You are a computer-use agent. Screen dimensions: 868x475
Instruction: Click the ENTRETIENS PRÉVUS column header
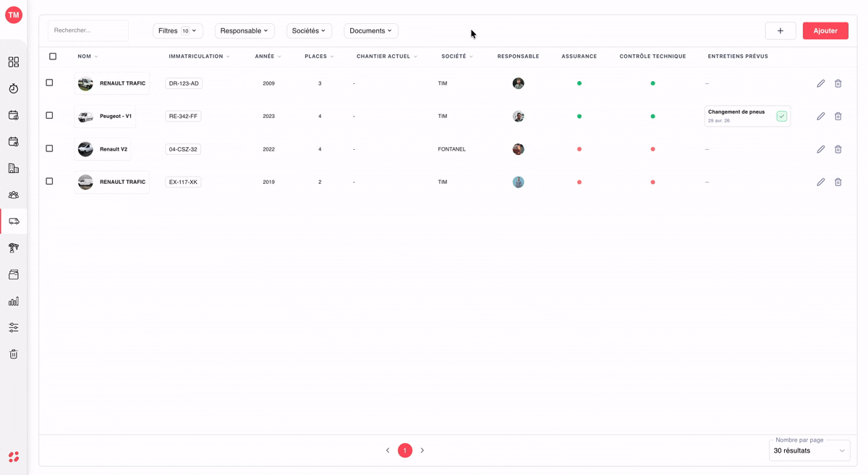(738, 56)
